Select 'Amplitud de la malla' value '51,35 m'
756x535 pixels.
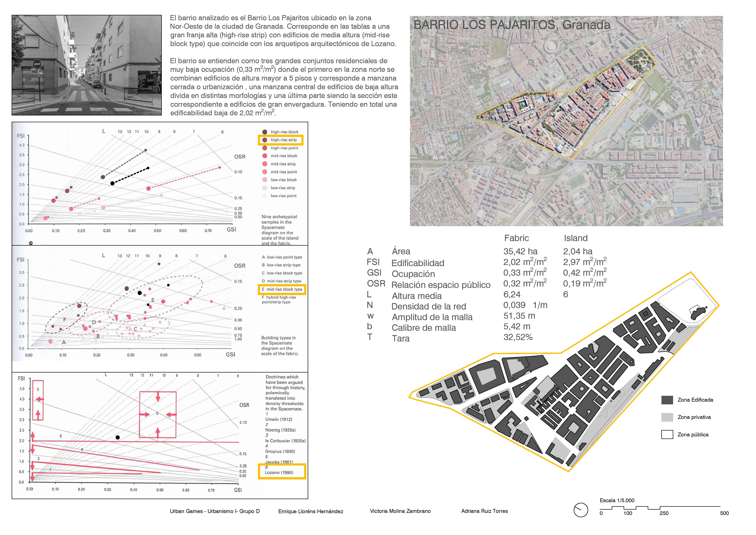pos(519,316)
